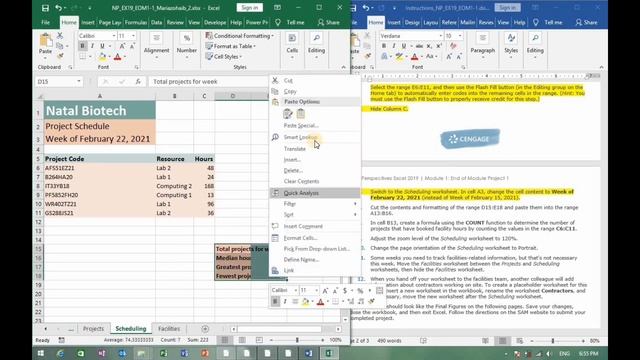Viewport: 640px width, 360px height.
Task: Click Share button in Excel
Action: click(329, 22)
